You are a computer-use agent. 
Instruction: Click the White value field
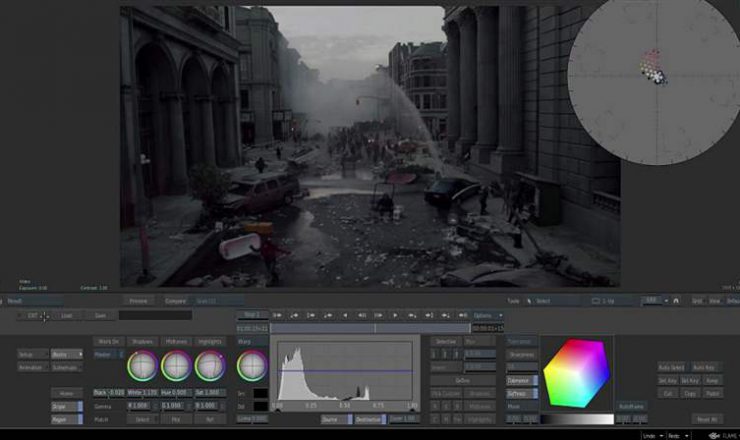pos(142,393)
